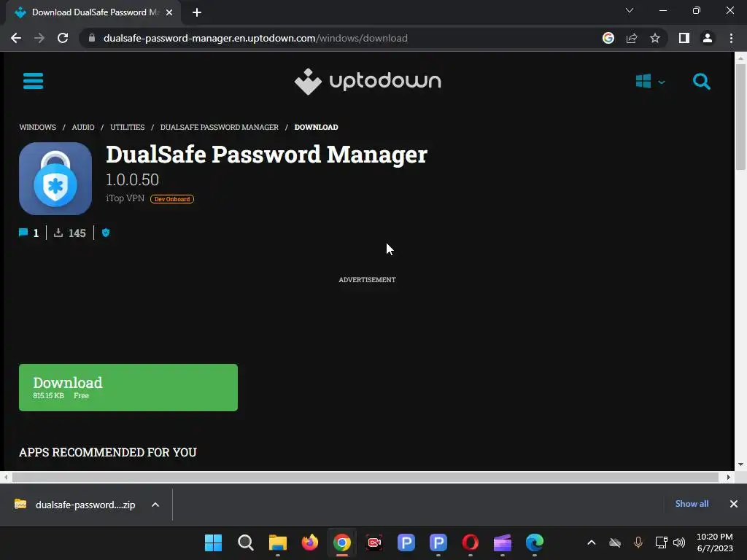Click the comments speech bubble icon
This screenshot has width=747, height=560.
click(23, 233)
